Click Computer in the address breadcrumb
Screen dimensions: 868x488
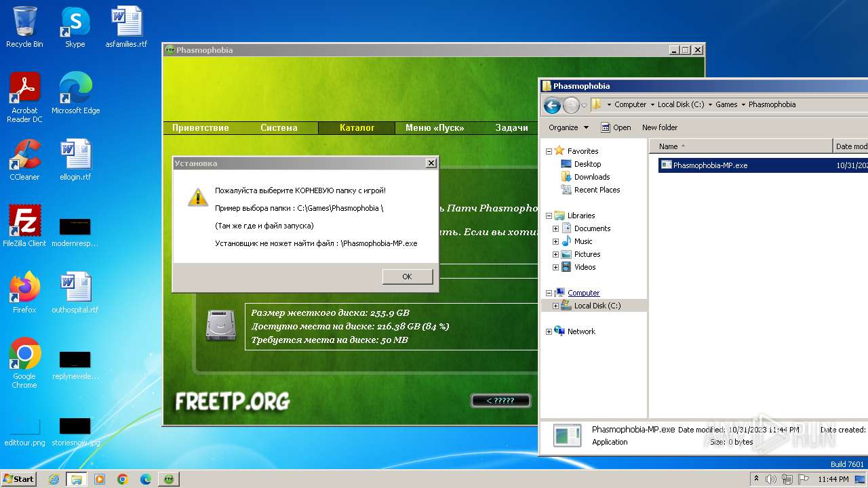tap(630, 104)
